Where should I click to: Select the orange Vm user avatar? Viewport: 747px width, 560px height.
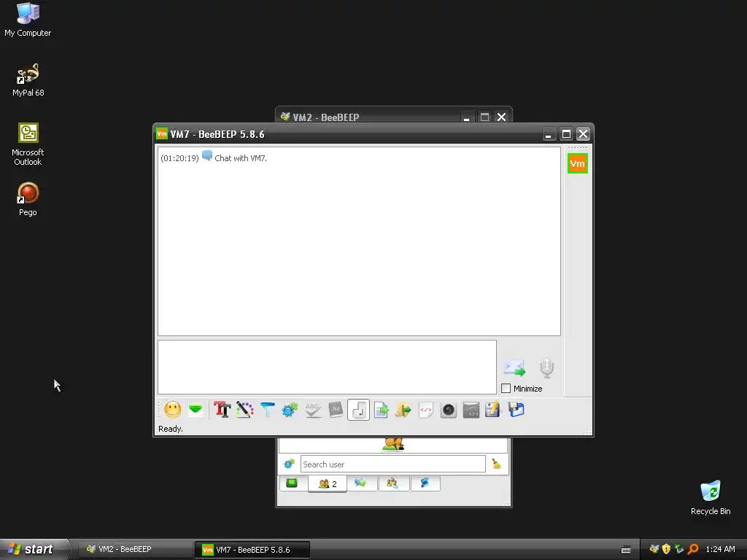coord(578,163)
